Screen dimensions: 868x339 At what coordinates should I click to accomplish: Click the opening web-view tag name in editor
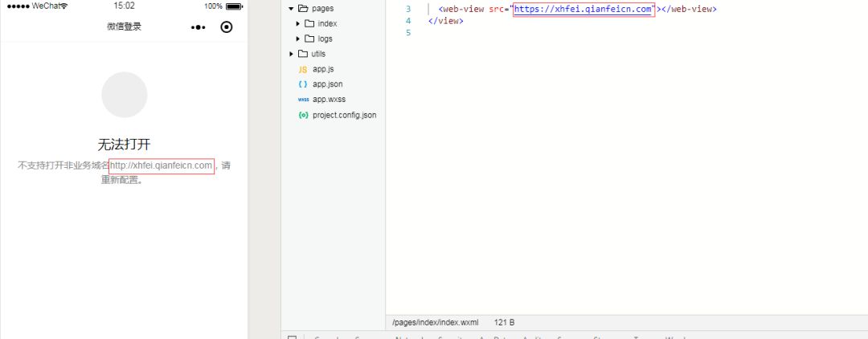click(x=464, y=9)
